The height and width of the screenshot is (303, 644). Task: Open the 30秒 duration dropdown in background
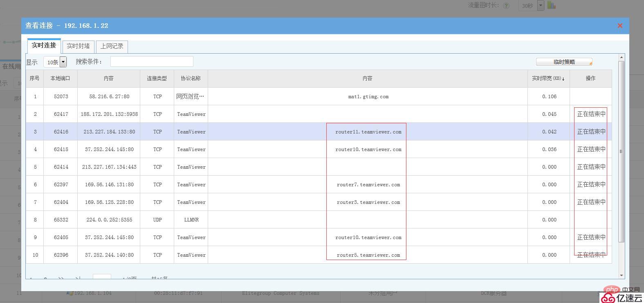[540, 5]
